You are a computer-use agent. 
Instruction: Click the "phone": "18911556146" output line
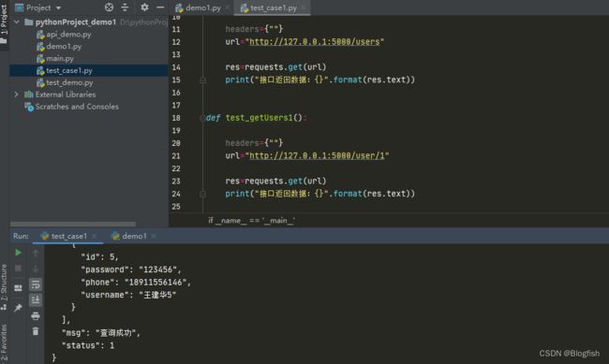136,282
